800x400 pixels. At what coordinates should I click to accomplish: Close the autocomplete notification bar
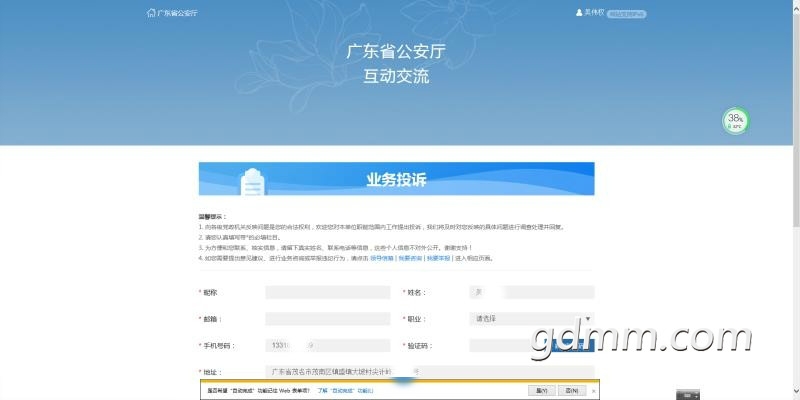[593, 391]
